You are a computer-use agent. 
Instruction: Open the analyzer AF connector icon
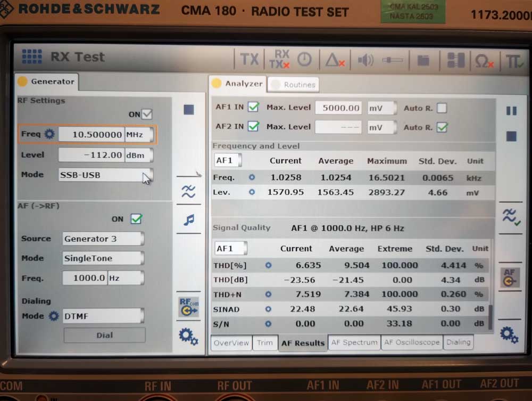pyautogui.click(x=509, y=277)
